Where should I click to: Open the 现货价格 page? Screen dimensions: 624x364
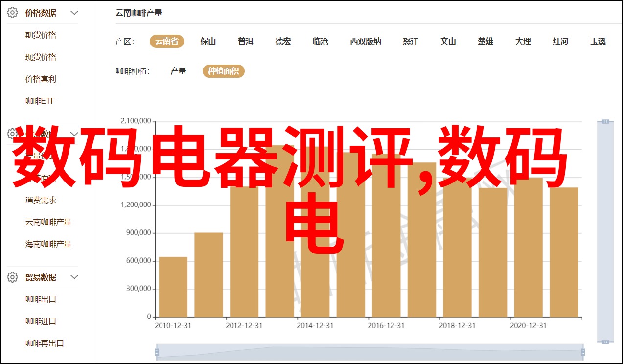[x=41, y=57]
